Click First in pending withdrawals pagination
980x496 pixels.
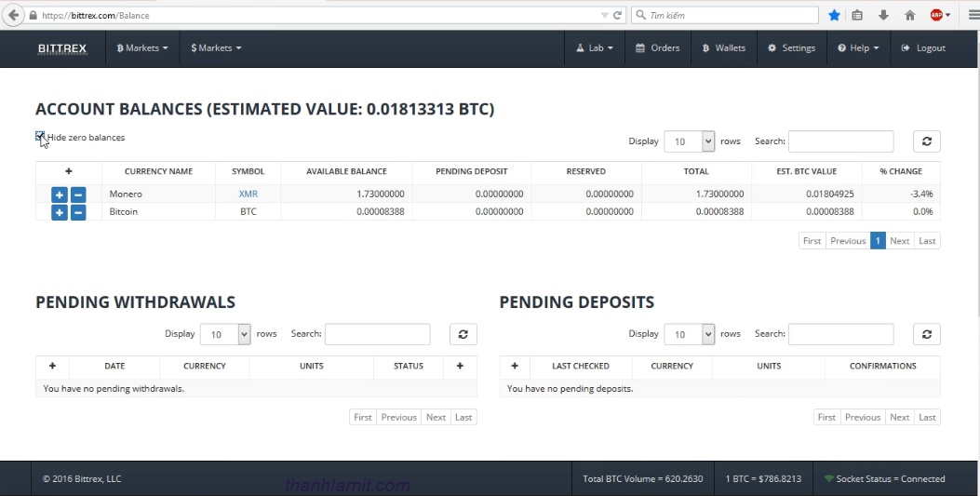coord(363,417)
